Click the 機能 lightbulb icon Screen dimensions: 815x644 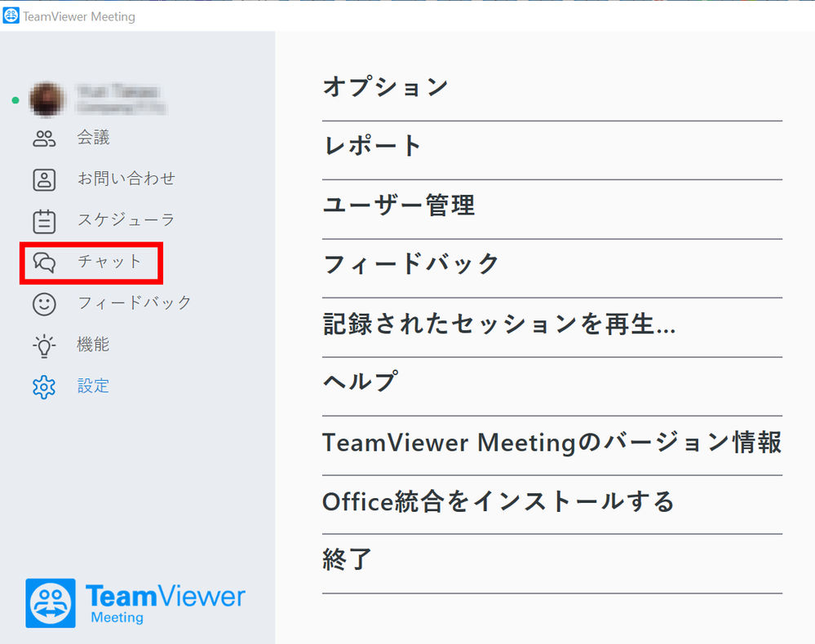(44, 346)
